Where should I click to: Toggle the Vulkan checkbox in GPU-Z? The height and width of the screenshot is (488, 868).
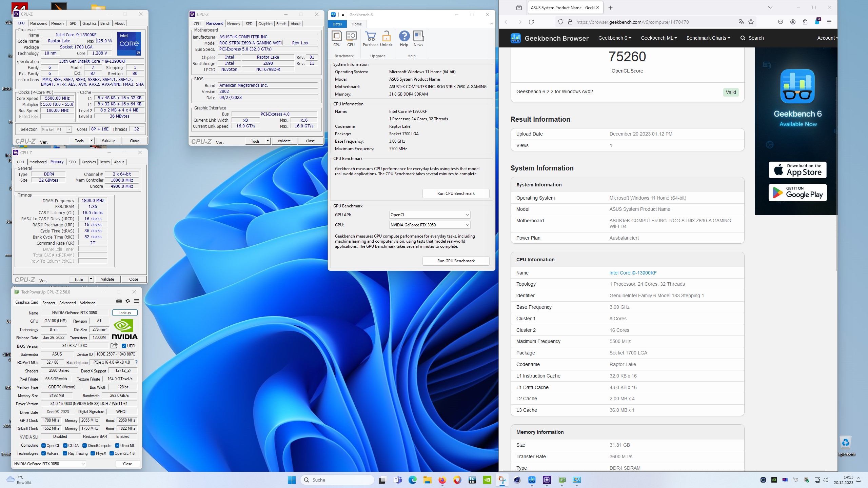point(43,453)
